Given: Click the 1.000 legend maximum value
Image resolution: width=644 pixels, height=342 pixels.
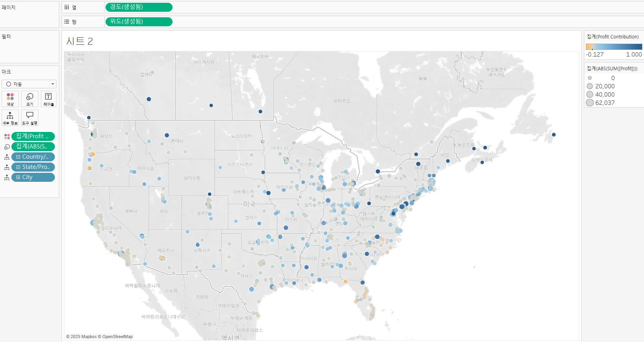Looking at the screenshot, I should click(634, 55).
